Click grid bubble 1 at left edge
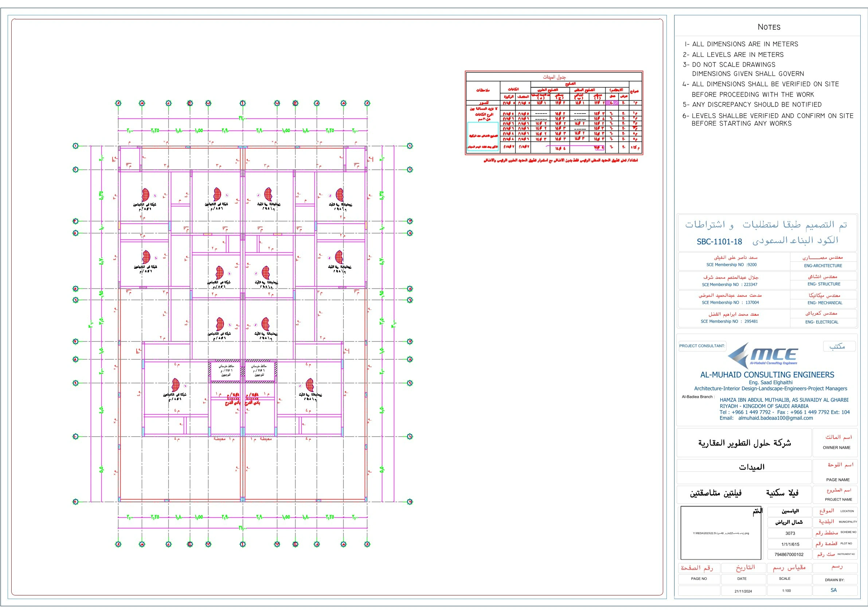Screen dimensions: 868x614 (x=75, y=146)
